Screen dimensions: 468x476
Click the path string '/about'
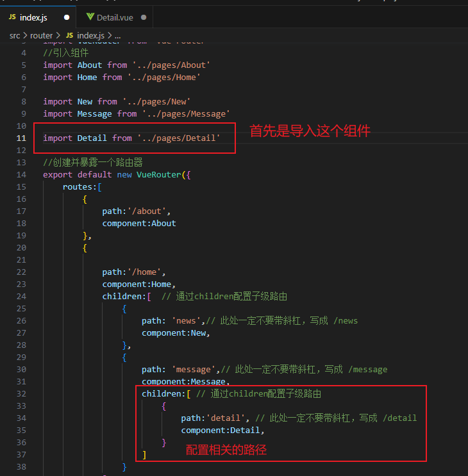[x=147, y=211]
